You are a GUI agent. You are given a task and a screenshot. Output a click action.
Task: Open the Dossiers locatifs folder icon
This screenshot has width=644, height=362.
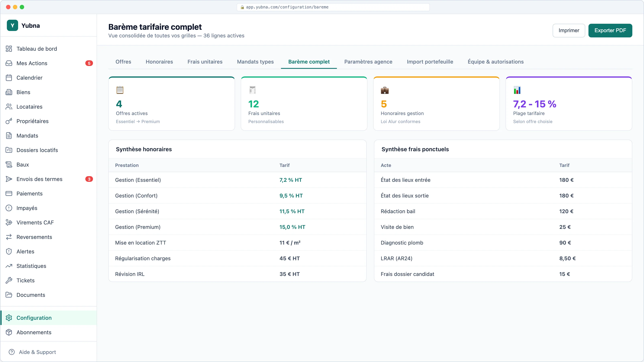[9, 150]
